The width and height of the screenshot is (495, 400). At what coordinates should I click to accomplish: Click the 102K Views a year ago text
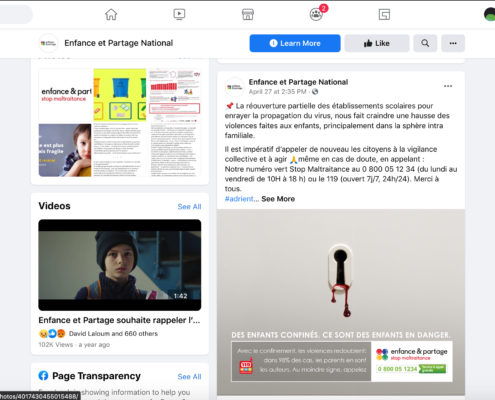pyautogui.click(x=74, y=345)
